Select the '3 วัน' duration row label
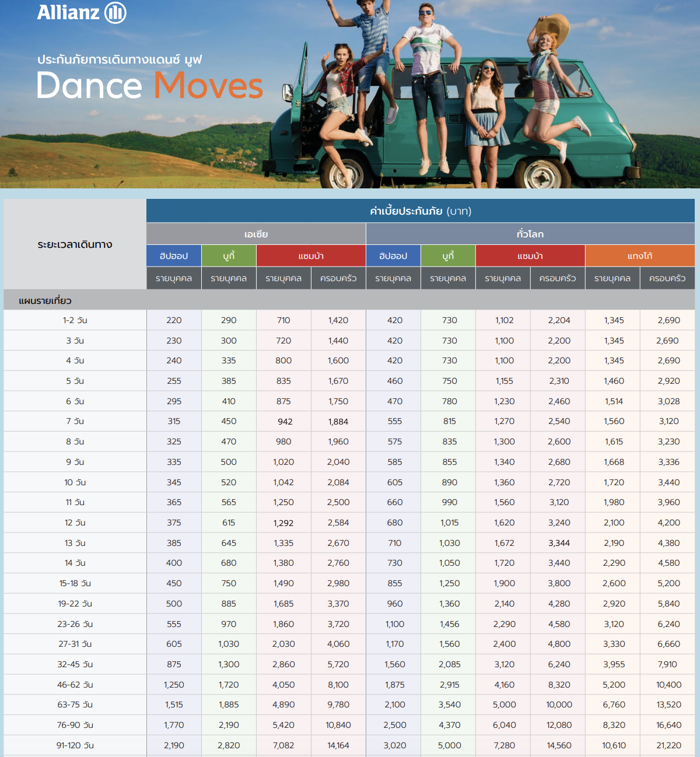Screen dimensions: 700x757 [75, 341]
